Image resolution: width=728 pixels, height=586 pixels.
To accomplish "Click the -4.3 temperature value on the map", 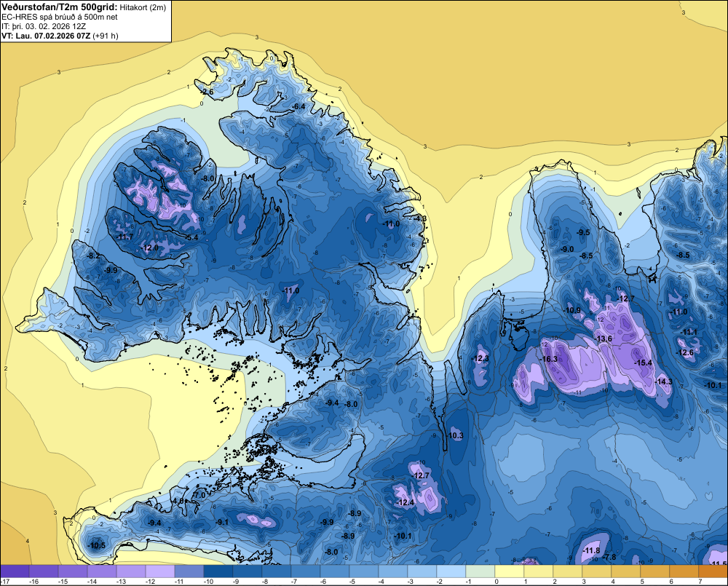I will (x=420, y=218).
